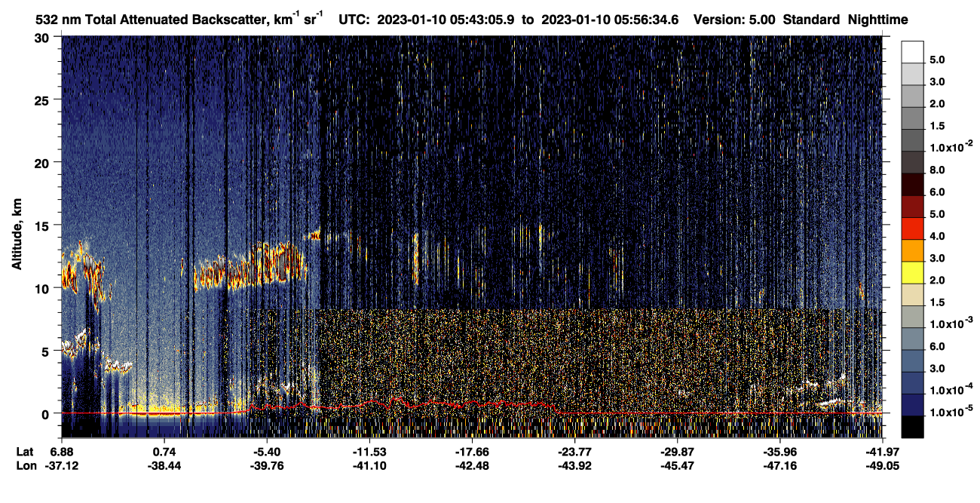Click the '1.0x10-5' colorbar label
Viewport: 980px width, 503px height.
pos(952,412)
